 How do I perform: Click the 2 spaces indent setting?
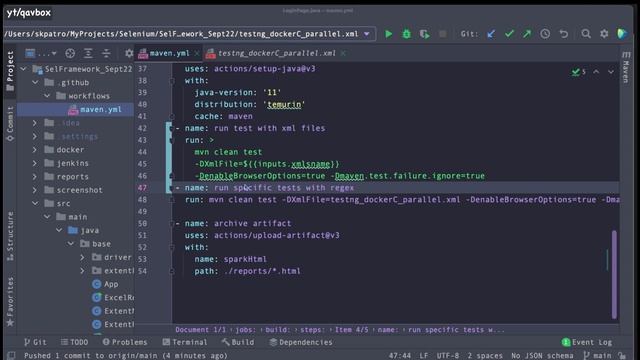(x=485, y=356)
